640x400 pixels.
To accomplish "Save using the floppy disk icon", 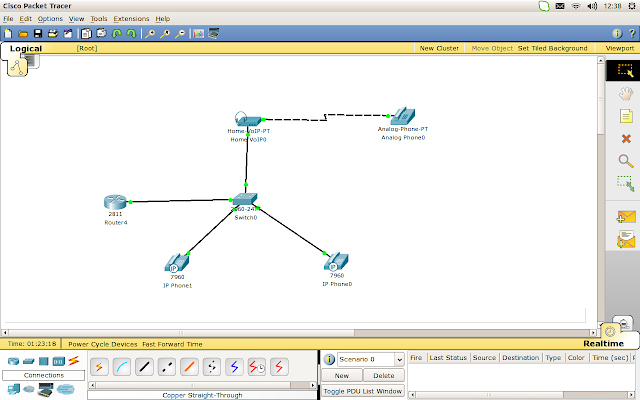I will click(x=38, y=33).
